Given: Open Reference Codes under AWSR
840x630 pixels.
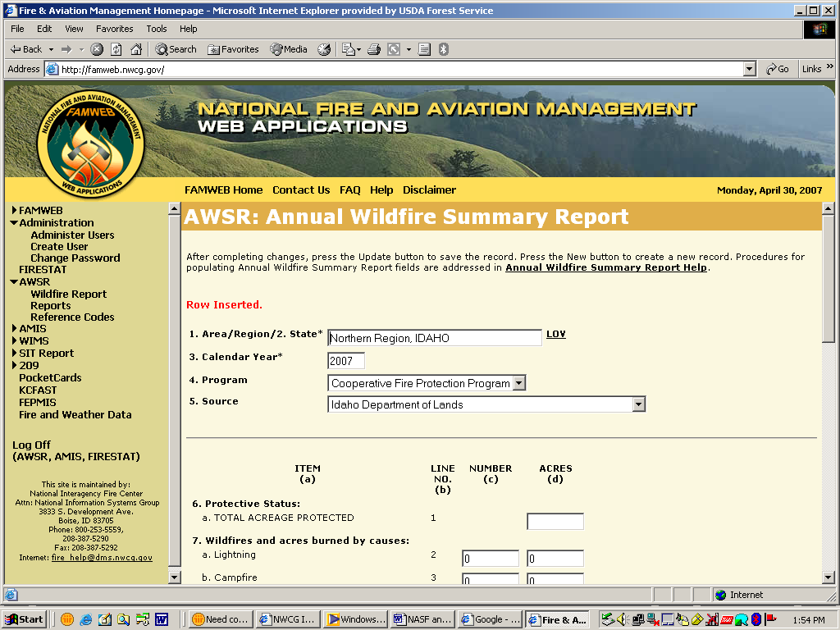Looking at the screenshot, I should pyautogui.click(x=72, y=317).
